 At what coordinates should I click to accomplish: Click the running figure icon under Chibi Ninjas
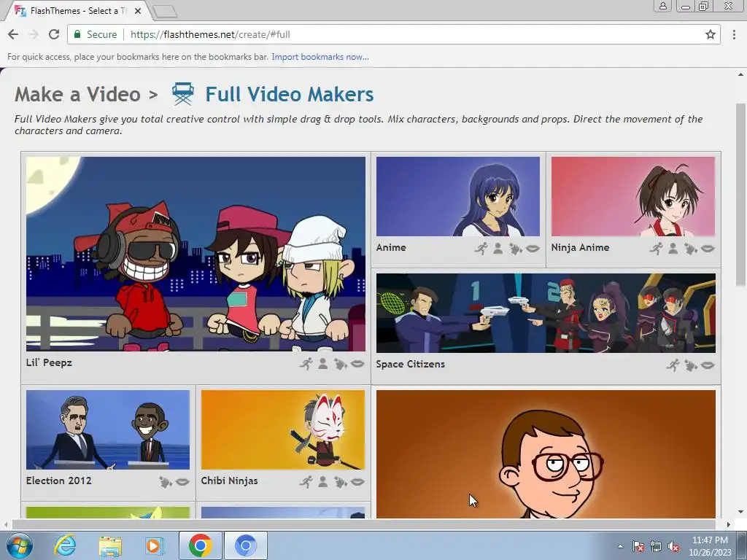click(306, 482)
